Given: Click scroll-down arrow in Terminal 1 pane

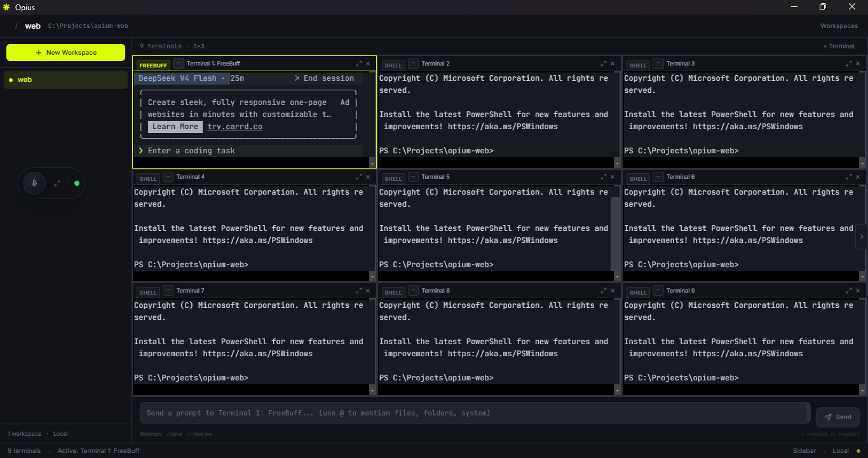Looking at the screenshot, I should 372,163.
